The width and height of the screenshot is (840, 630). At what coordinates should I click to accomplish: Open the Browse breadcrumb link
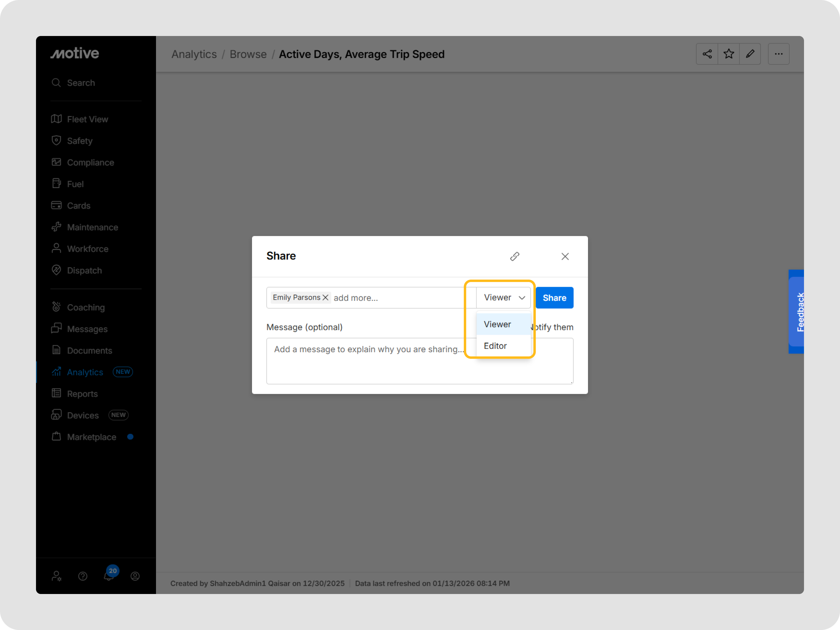[248, 54]
